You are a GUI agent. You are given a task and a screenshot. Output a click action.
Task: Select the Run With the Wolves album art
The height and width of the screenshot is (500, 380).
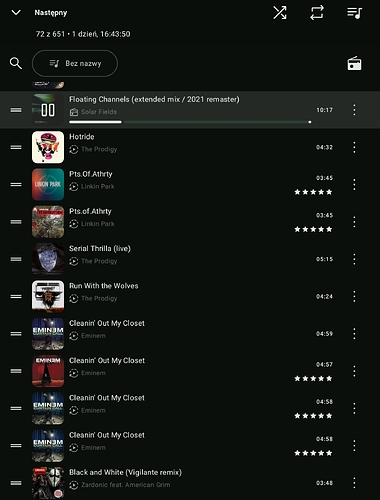point(48,296)
